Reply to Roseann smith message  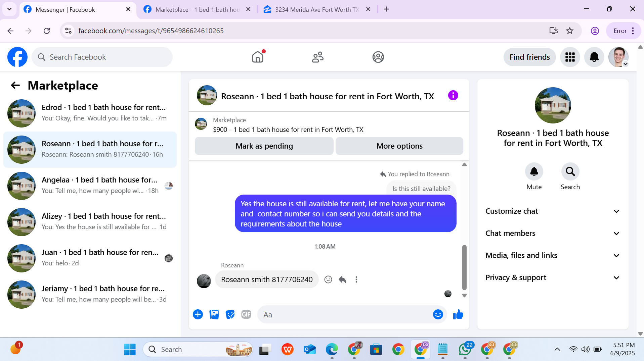coord(342,279)
